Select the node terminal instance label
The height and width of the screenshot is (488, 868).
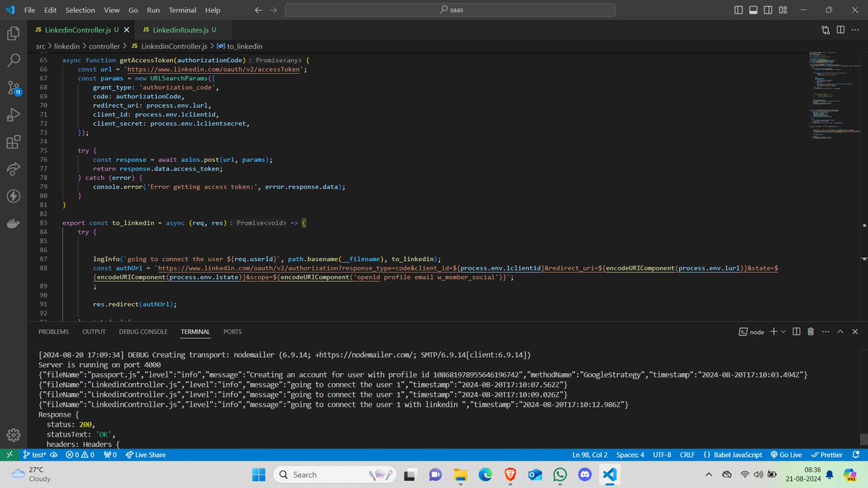pyautogui.click(x=751, y=331)
